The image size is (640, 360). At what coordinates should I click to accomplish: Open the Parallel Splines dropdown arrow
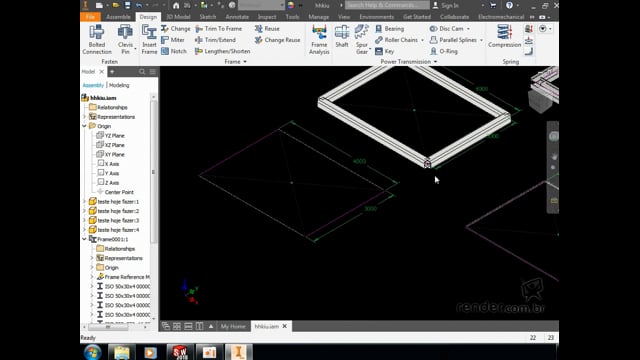481,40
